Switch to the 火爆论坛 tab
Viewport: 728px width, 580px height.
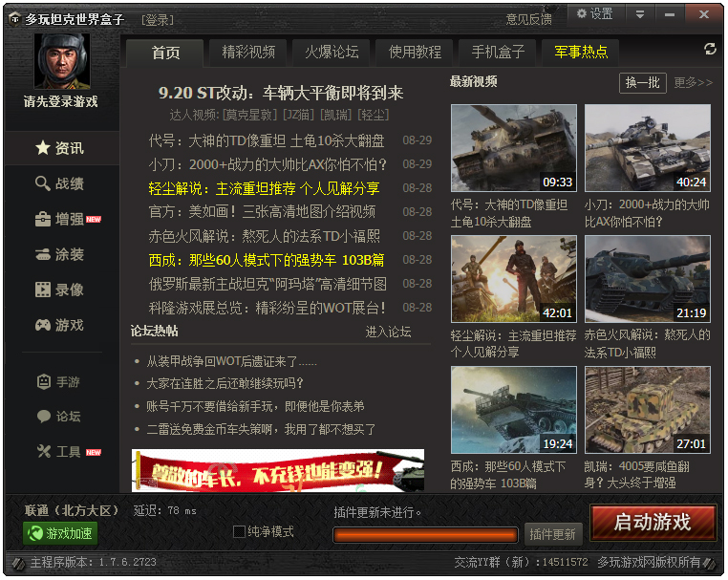pos(331,52)
